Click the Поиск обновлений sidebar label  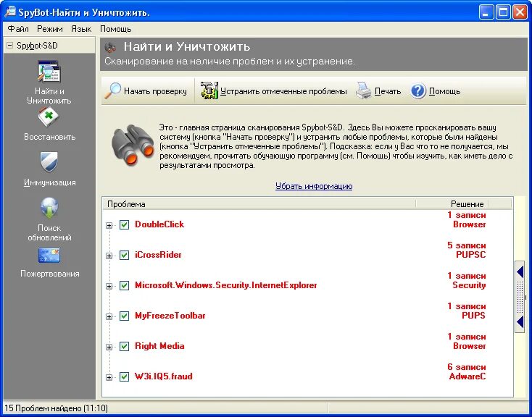point(49,232)
